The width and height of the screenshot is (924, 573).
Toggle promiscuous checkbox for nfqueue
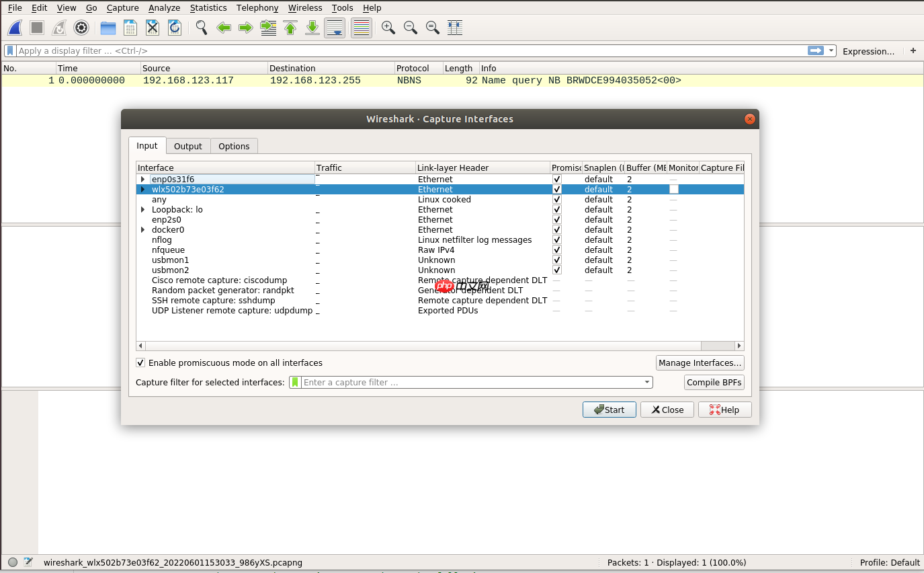click(556, 250)
